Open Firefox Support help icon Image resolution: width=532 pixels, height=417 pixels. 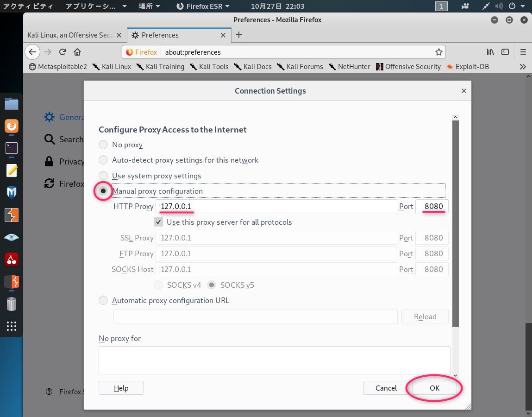coord(49,392)
